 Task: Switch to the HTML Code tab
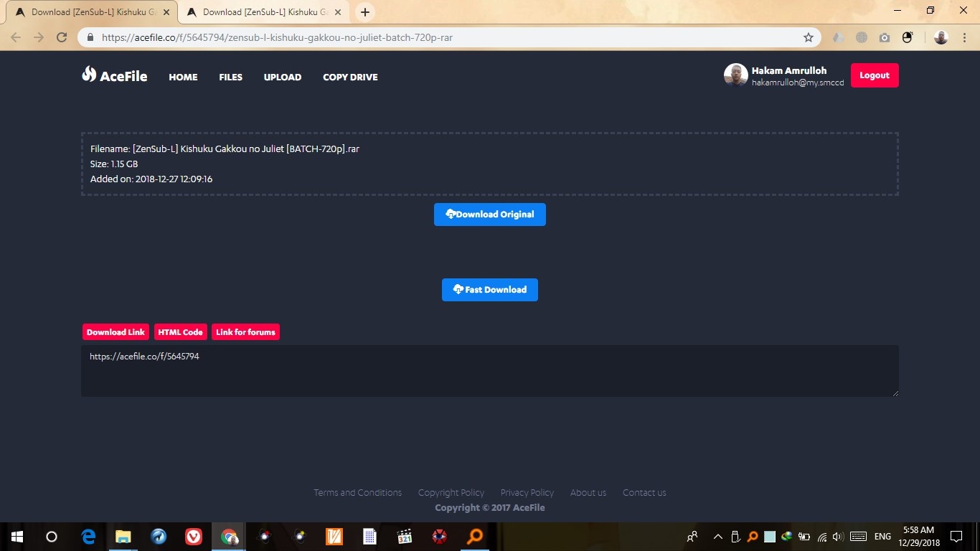[180, 332]
